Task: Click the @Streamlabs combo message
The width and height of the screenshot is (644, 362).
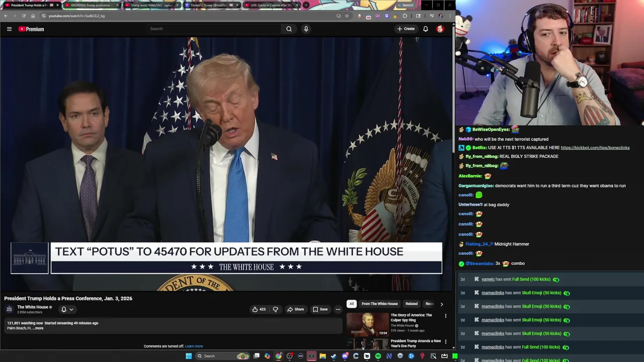Action: click(x=492, y=263)
